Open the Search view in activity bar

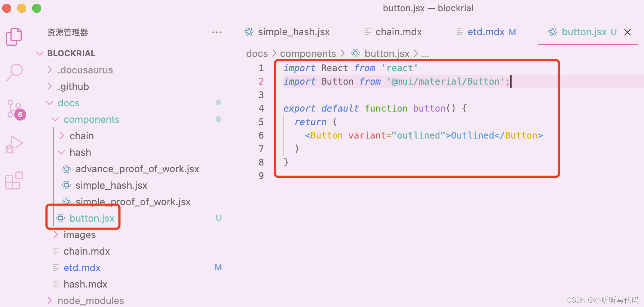[x=15, y=72]
